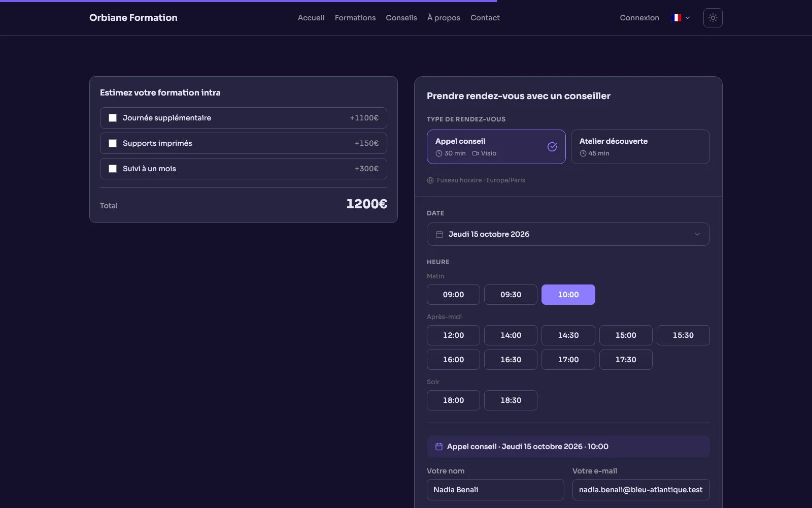Click the Orbiane Formation logo
812x508 pixels.
[133, 18]
